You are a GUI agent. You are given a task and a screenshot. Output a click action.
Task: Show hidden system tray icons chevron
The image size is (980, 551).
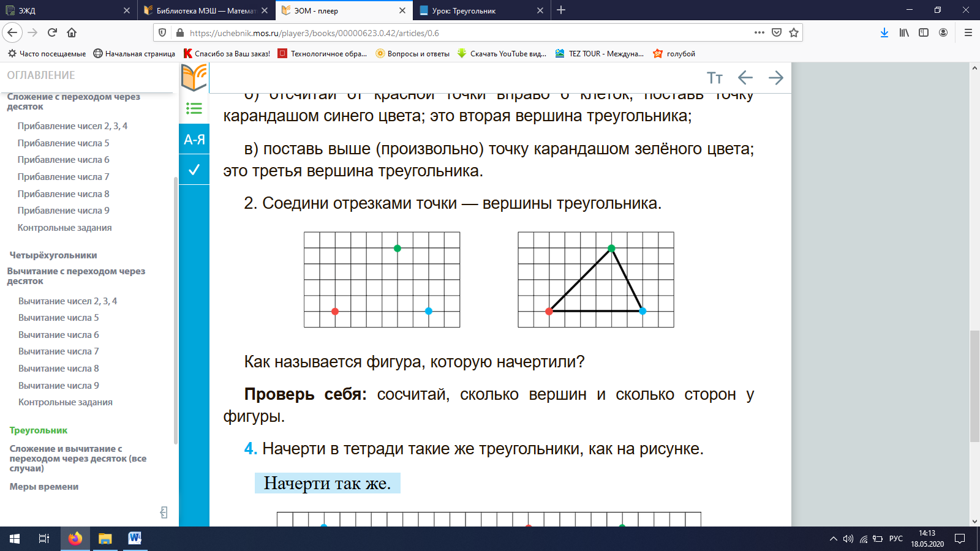coord(833,539)
